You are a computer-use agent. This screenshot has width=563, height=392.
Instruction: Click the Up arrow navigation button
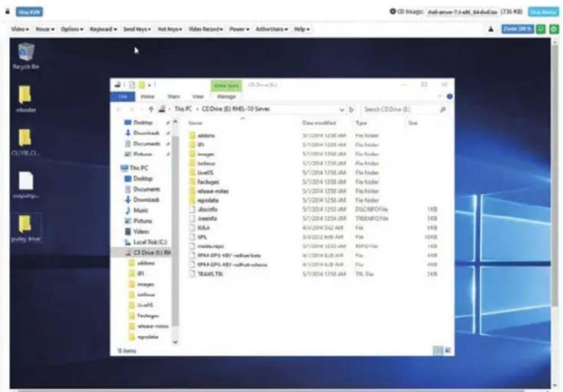(151, 109)
